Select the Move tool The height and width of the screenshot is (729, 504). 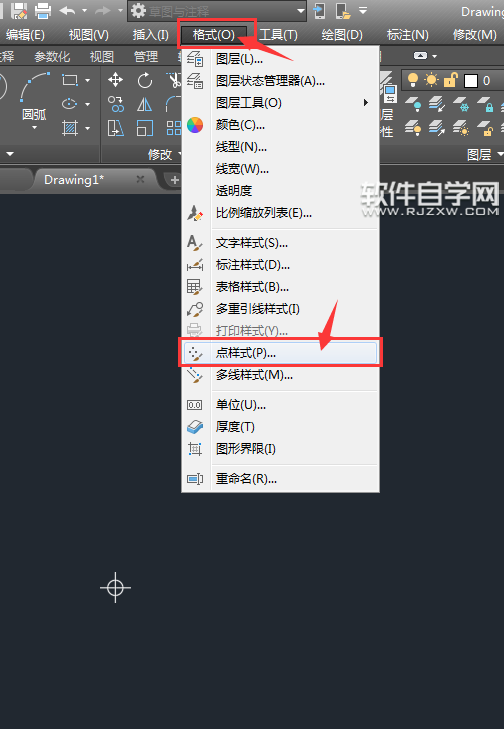point(115,80)
